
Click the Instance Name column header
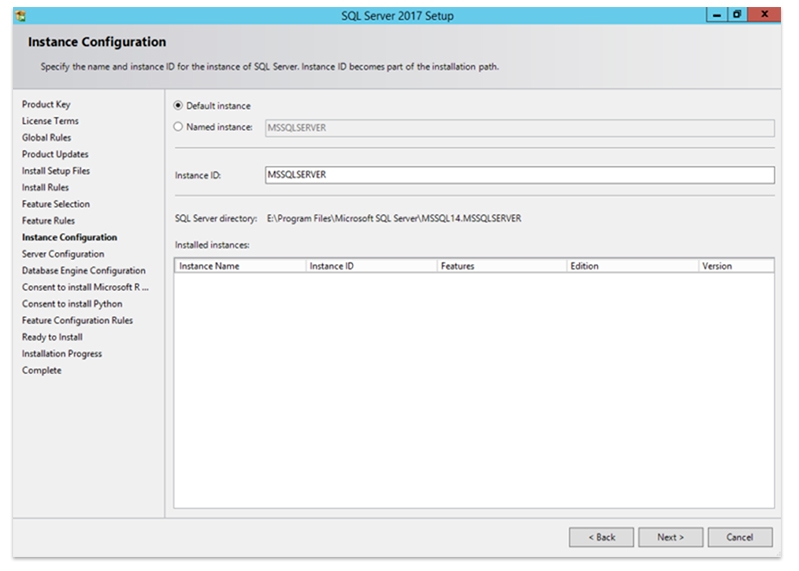click(x=240, y=266)
